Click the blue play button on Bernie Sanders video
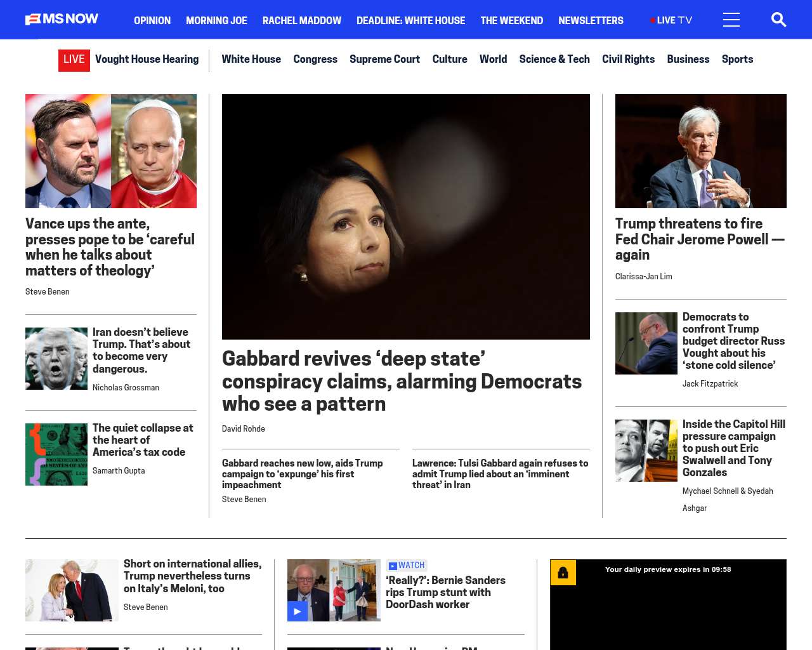This screenshot has height=650, width=812. [x=298, y=611]
